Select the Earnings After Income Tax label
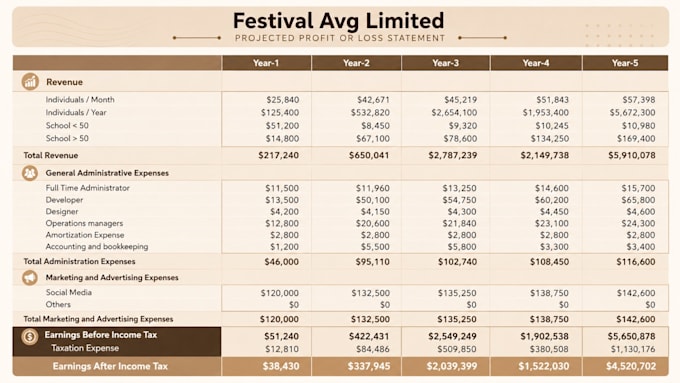The height and width of the screenshot is (383, 680). coord(110,366)
